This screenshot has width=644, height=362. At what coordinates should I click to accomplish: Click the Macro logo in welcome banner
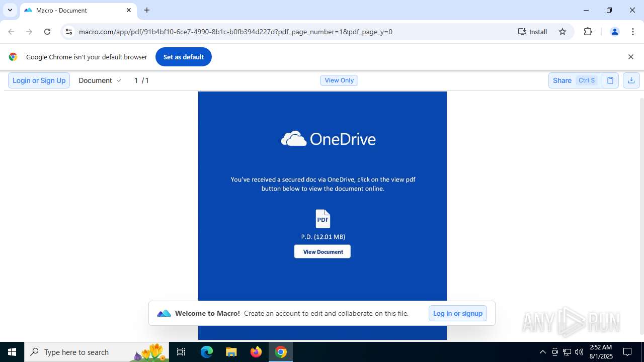[x=164, y=313]
